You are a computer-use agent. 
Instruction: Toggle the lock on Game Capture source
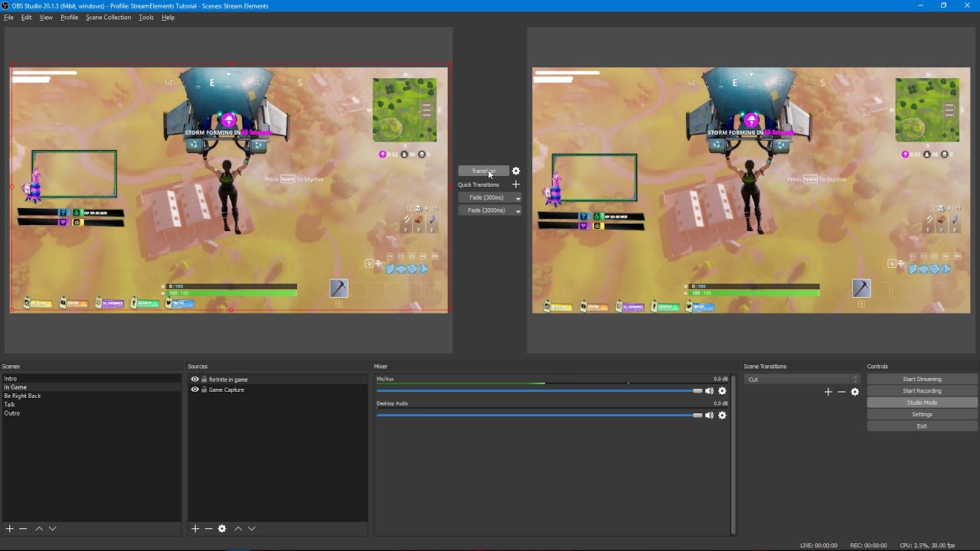204,390
